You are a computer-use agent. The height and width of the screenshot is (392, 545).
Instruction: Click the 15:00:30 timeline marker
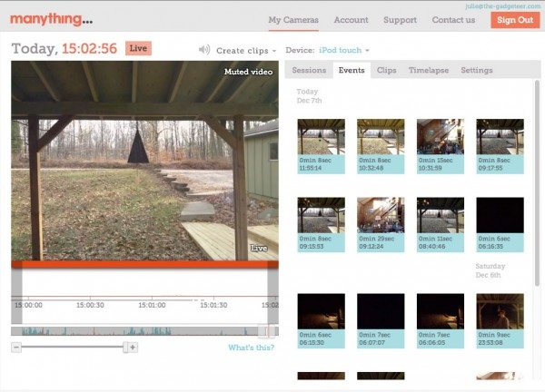[x=90, y=305]
